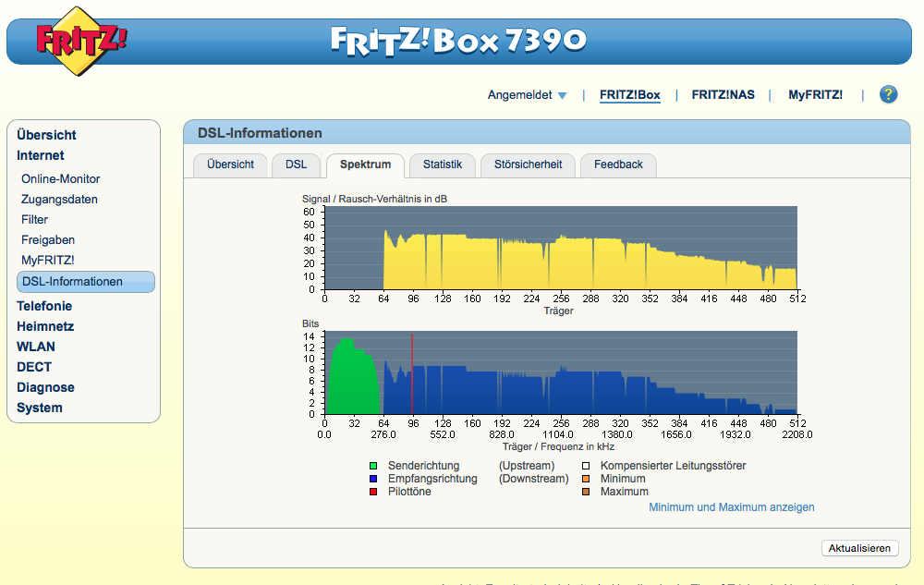Open the help question mark icon
Viewport: 924px width, 585px height.
click(x=888, y=94)
